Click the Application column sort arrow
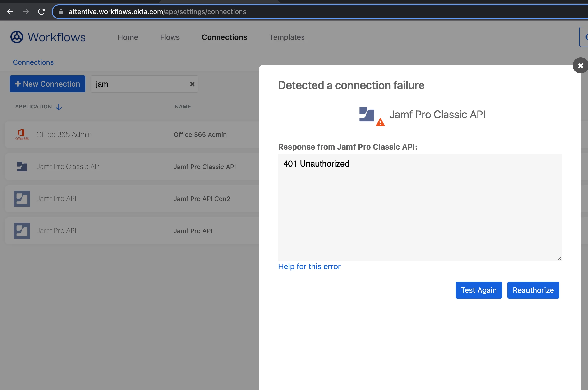 [59, 107]
